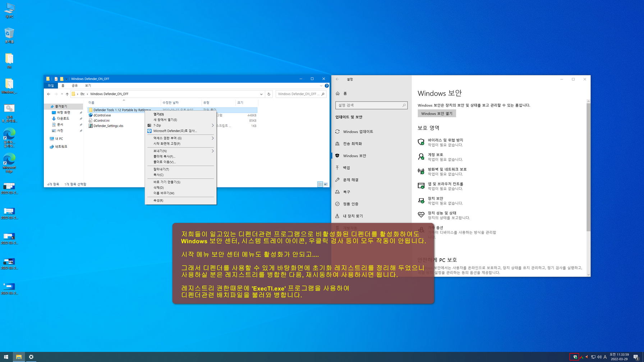Click Windows 보안 열기 button

pos(437,113)
